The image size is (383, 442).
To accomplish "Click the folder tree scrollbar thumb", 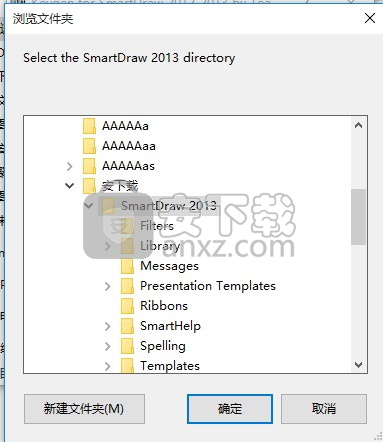I will pyautogui.click(x=359, y=217).
